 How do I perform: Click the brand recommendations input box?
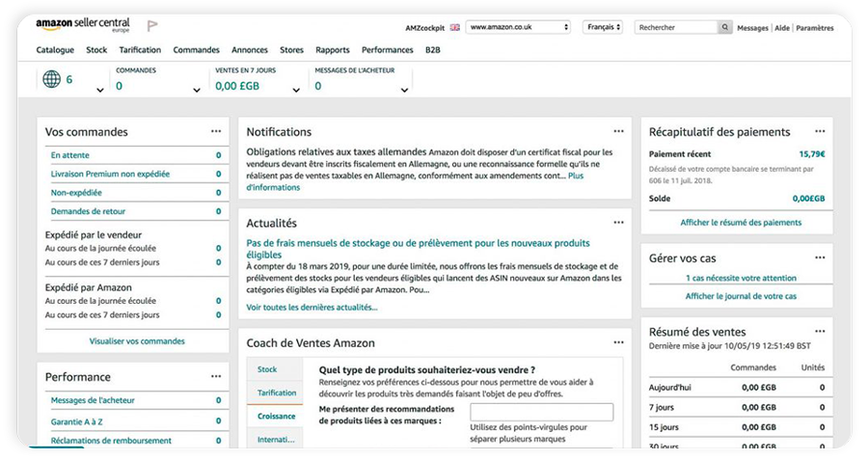click(x=541, y=412)
